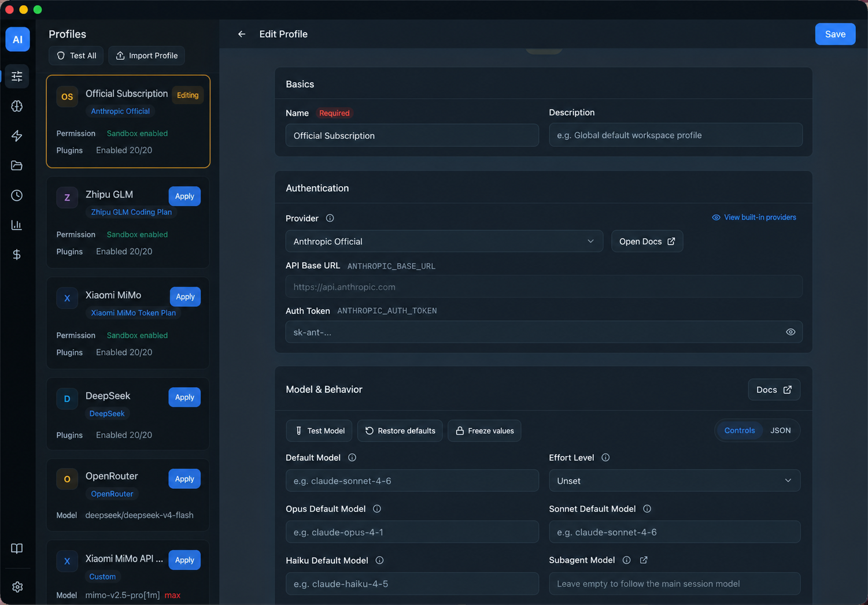This screenshot has width=868, height=605.
Task: Open the Effort Level Unset dropdown
Action: coord(674,481)
